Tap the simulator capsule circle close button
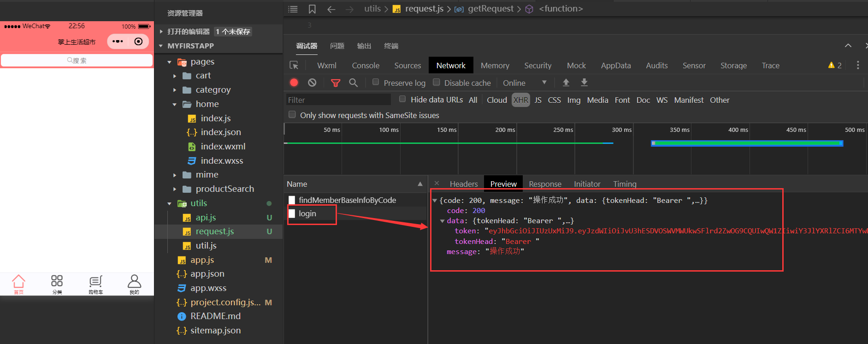868x344 pixels. (x=138, y=42)
